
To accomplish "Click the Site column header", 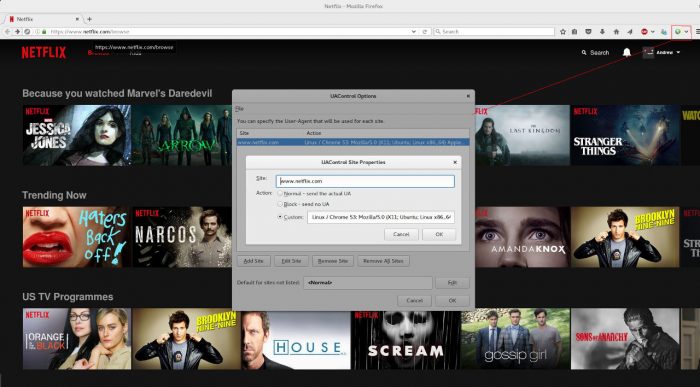I will (270, 133).
